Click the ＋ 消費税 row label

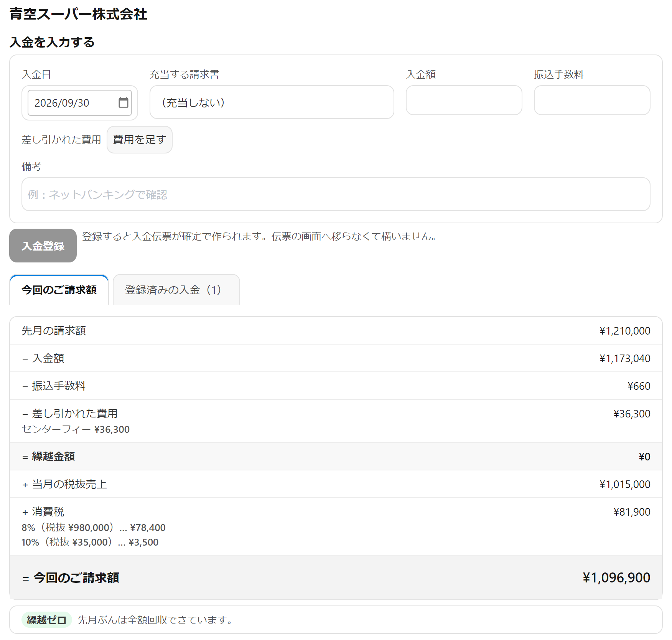43,511
